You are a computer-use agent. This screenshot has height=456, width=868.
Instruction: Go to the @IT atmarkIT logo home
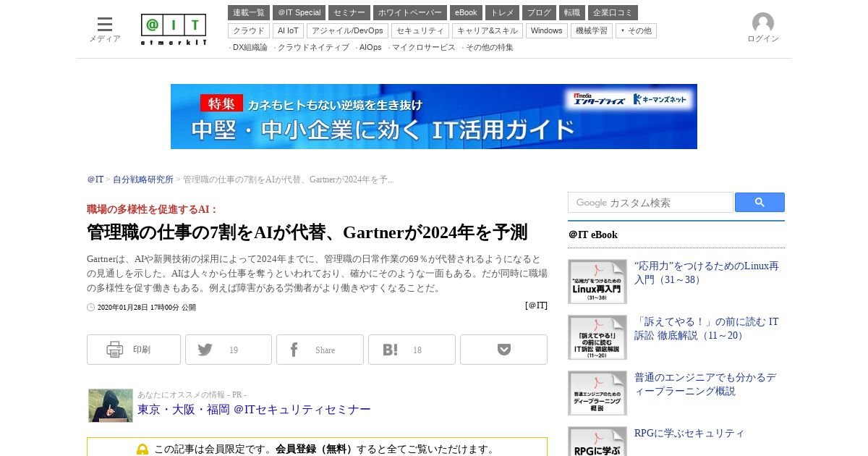174,30
